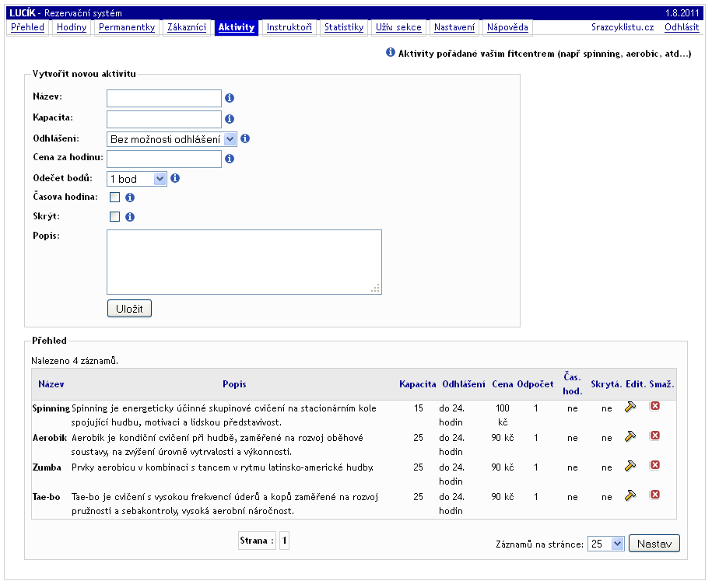Sort the table by Kapacita column
Screen dimensions: 712x588
(418, 384)
